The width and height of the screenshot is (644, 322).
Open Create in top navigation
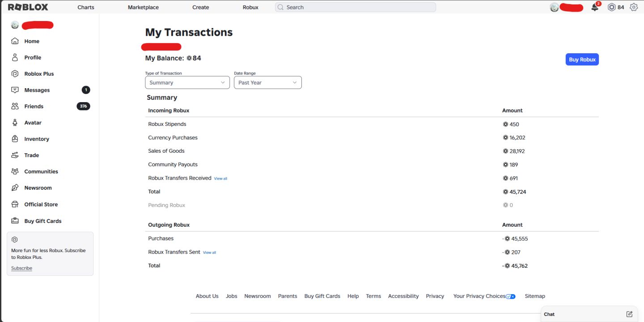point(201,7)
